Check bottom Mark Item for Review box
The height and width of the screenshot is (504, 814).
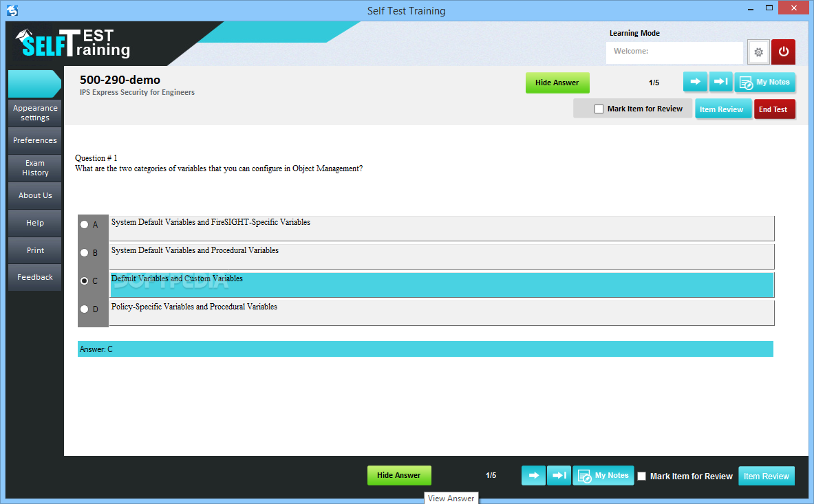[642, 476]
